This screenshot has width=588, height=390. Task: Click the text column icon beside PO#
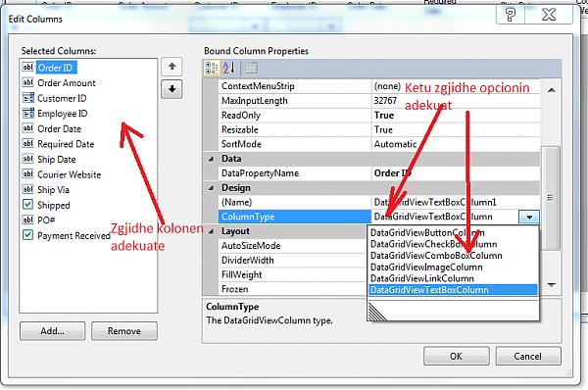click(28, 219)
